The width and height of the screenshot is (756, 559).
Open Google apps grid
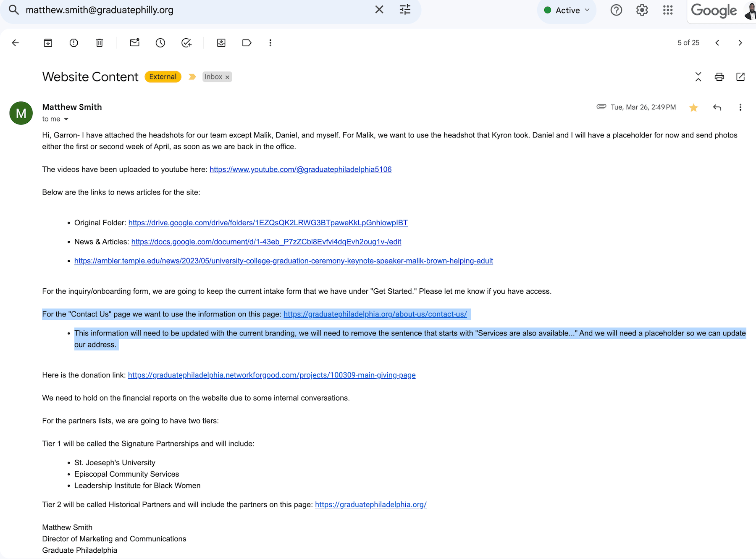click(x=668, y=10)
